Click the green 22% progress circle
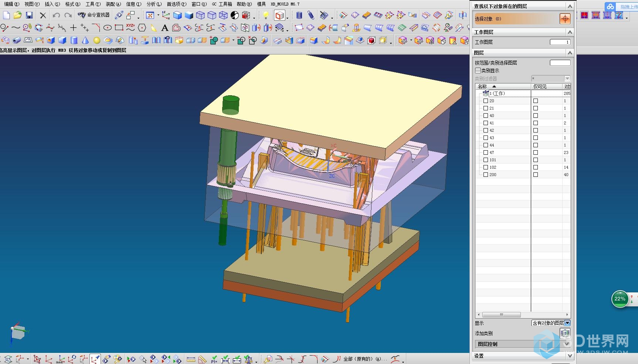Viewport: 638px width, 364px height. pos(620,299)
